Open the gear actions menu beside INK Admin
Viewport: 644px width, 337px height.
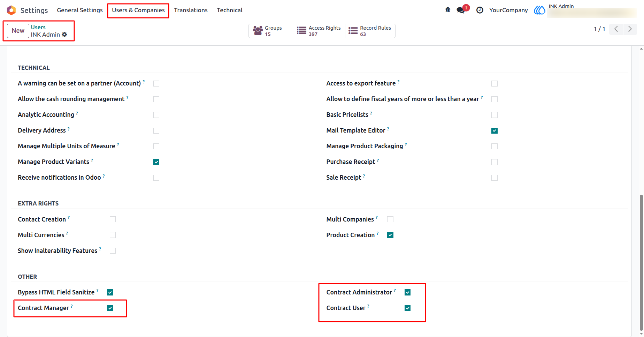[64, 35]
